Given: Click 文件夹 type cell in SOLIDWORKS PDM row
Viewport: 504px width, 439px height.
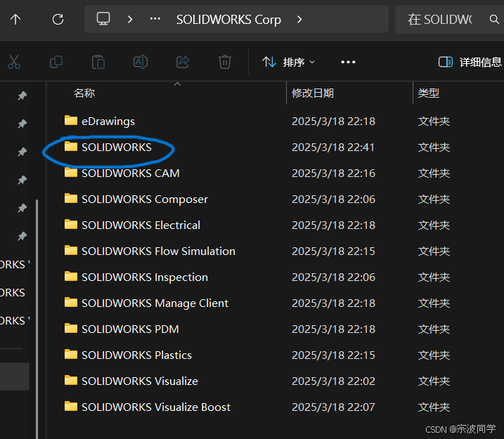Looking at the screenshot, I should [434, 329].
